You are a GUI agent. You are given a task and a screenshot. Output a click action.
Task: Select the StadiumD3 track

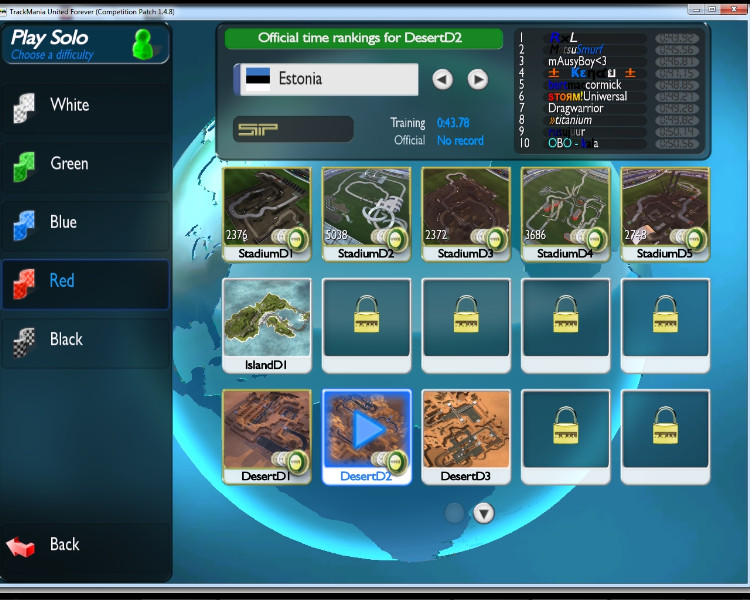(x=466, y=208)
